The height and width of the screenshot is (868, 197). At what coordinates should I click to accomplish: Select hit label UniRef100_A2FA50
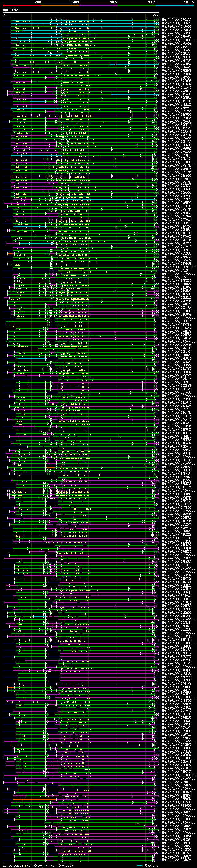click(x=177, y=799)
